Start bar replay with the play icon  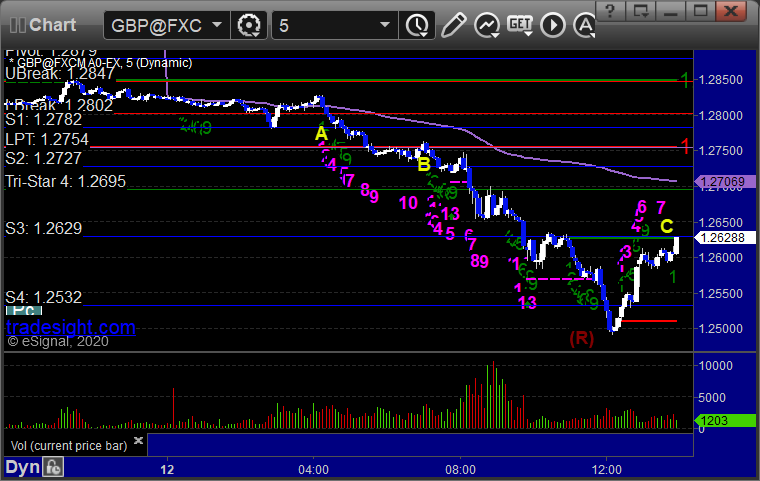[553, 25]
